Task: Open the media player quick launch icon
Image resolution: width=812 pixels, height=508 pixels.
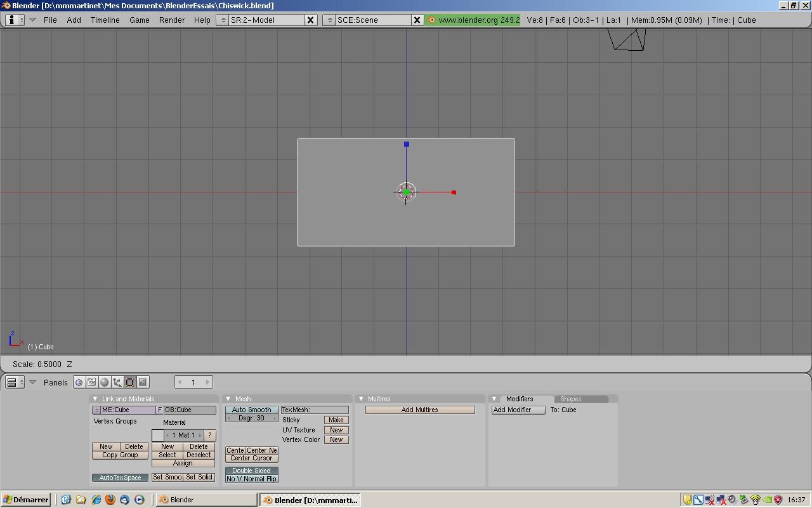Action: point(140,500)
